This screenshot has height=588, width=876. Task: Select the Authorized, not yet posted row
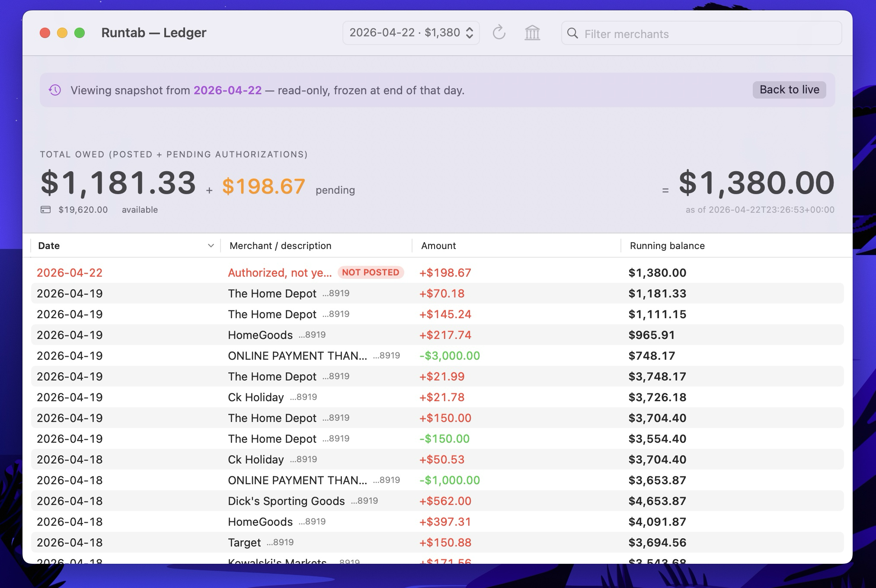[x=438, y=273]
